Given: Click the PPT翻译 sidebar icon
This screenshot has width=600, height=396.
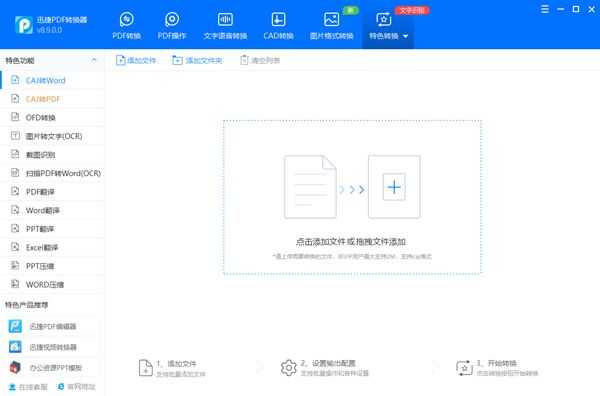Looking at the screenshot, I should click(x=15, y=228).
